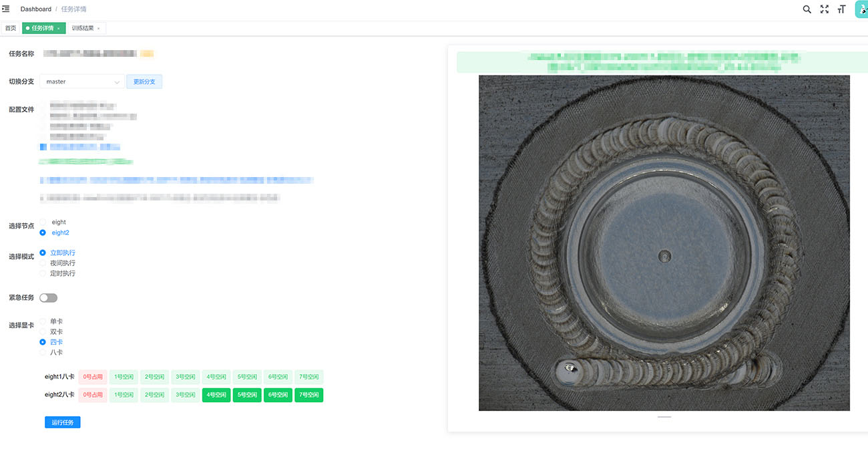Click the user avatar in top right
This screenshot has height=451, width=868.
click(861, 9)
